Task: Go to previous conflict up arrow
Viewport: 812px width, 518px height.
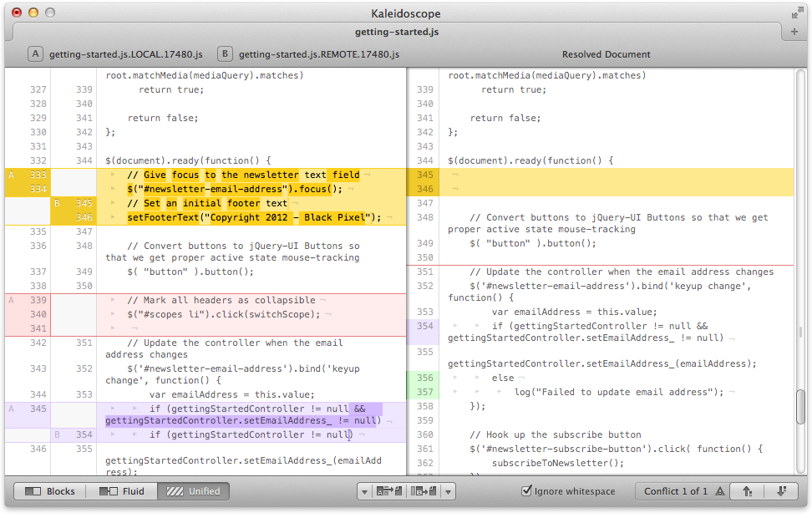Action: click(x=747, y=491)
